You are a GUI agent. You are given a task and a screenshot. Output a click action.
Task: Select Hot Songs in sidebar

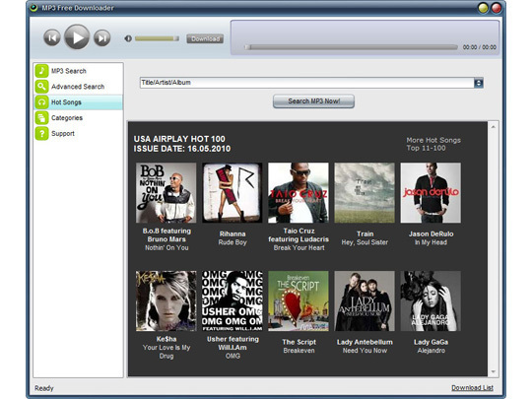click(79, 102)
